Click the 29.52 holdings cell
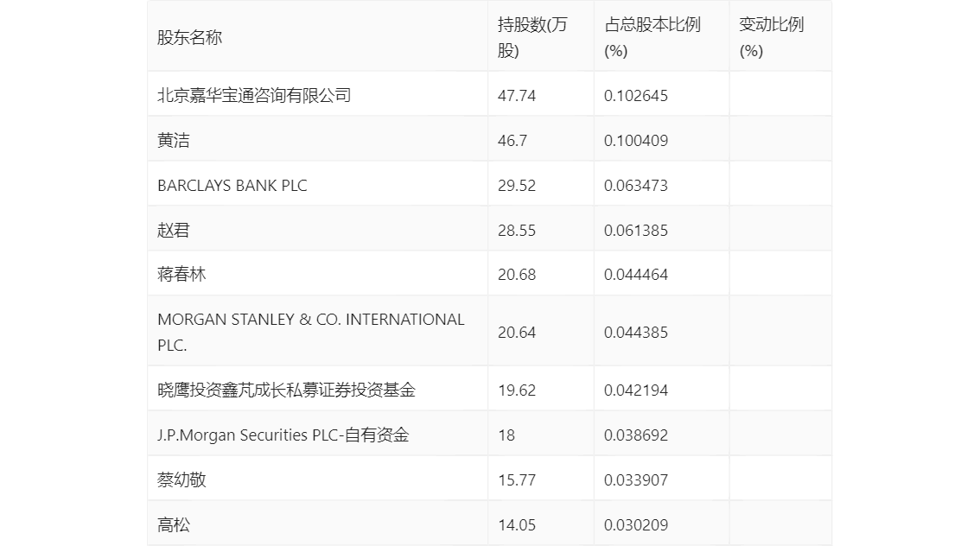This screenshot has height=546, width=980. click(517, 185)
